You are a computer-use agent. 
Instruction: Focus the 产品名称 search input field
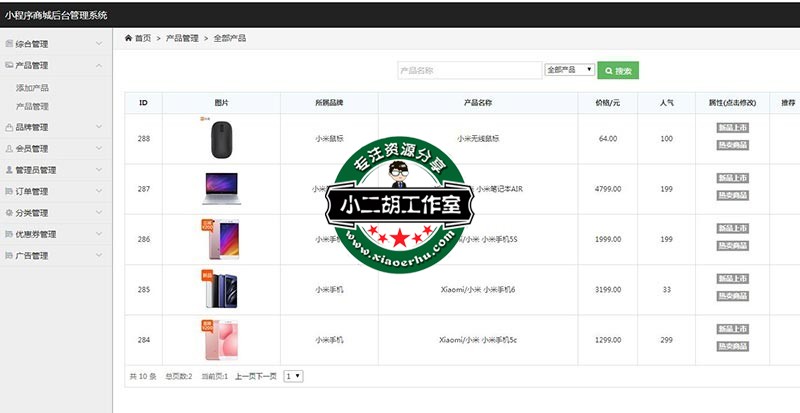point(469,71)
